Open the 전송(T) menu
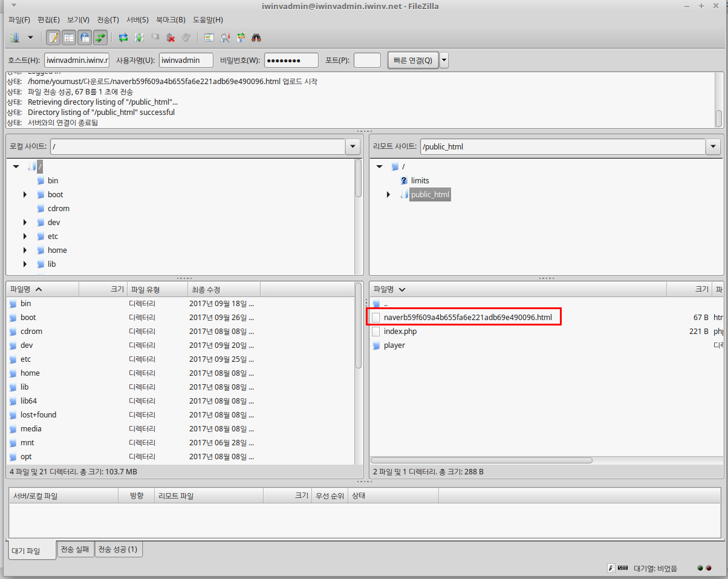The height and width of the screenshot is (579, 728). coord(108,20)
